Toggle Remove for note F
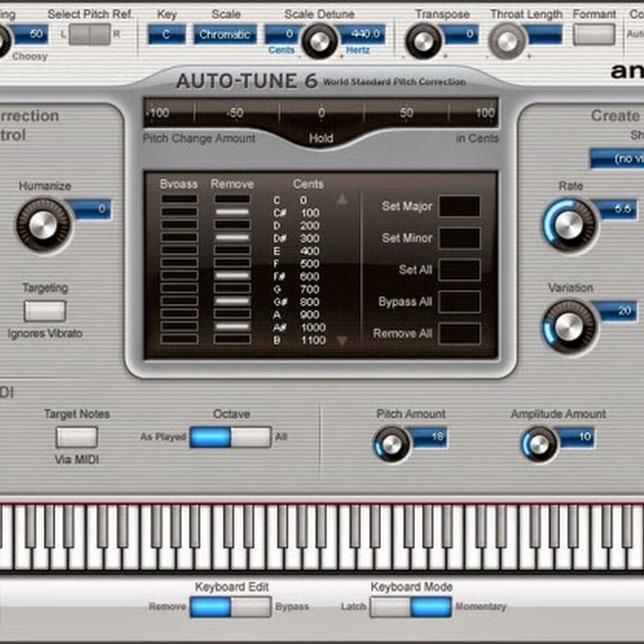 (232, 263)
